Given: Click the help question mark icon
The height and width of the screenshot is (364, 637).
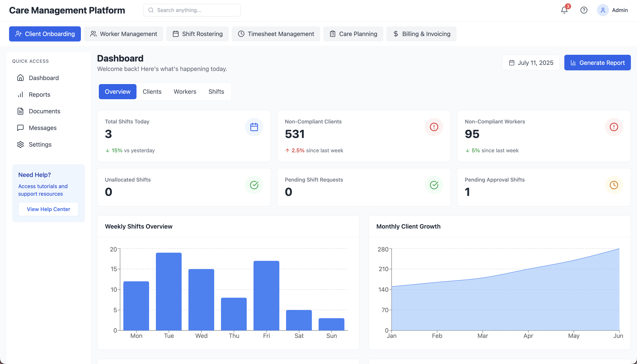Looking at the screenshot, I should (584, 10).
